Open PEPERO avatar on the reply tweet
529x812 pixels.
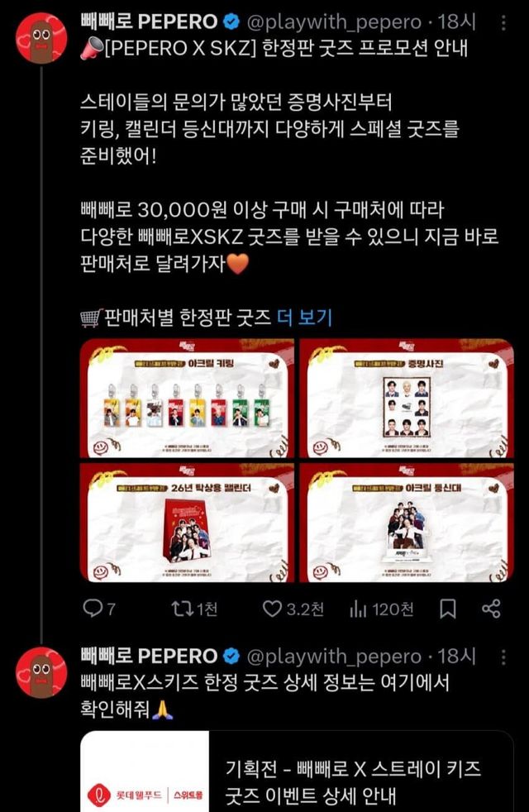pyautogui.click(x=41, y=672)
